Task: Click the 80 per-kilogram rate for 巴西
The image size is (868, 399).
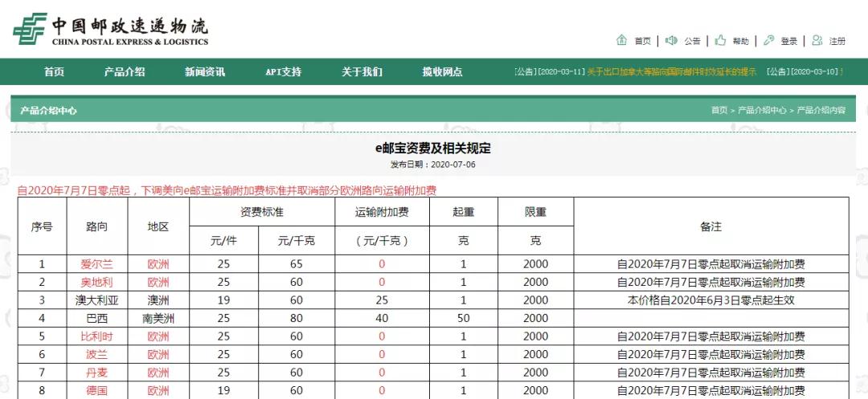Action: point(296,318)
